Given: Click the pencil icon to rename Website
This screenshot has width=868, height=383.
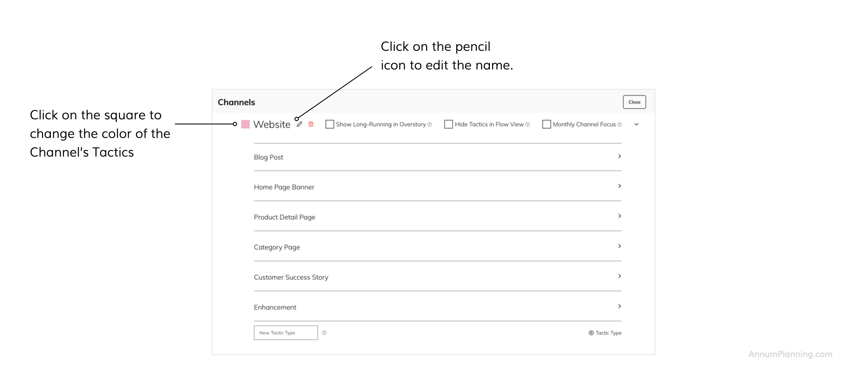Looking at the screenshot, I should coord(299,124).
